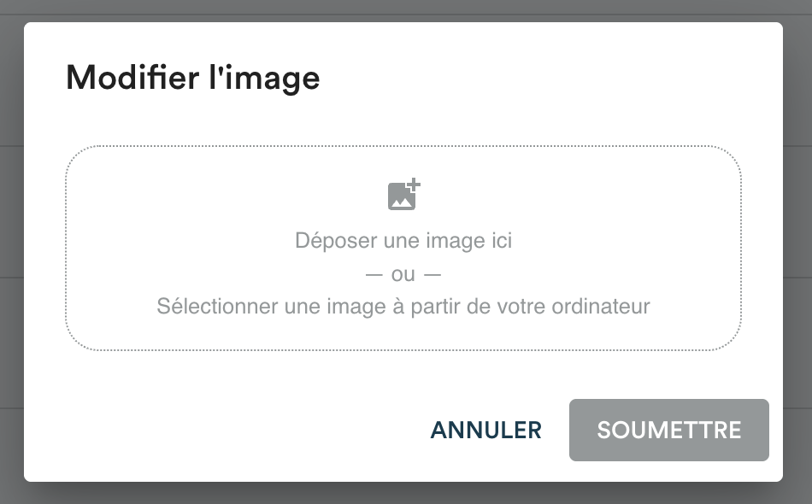Select an image from your computer link

(403, 306)
